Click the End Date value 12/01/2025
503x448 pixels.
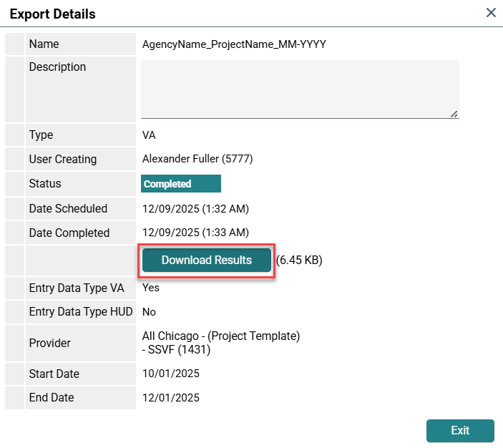[x=171, y=397]
